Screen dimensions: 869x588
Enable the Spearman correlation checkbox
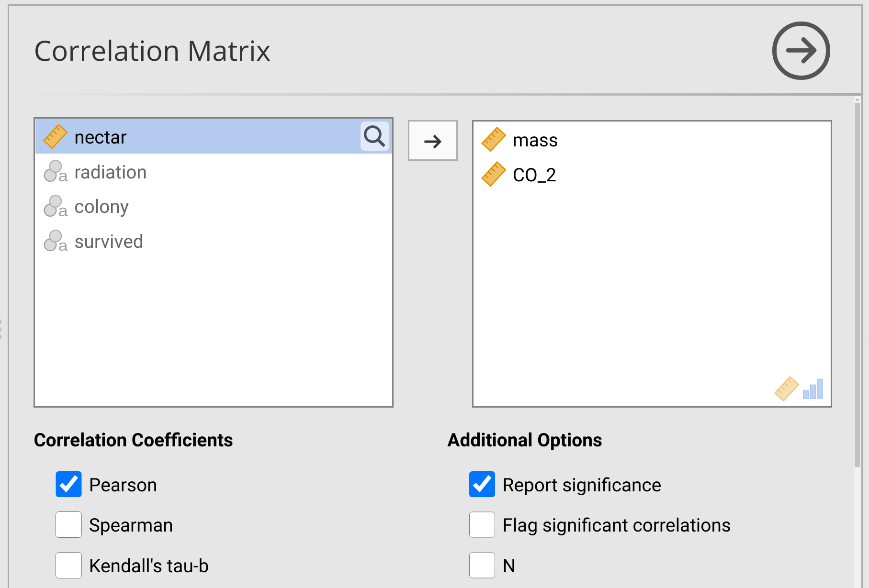(x=68, y=525)
